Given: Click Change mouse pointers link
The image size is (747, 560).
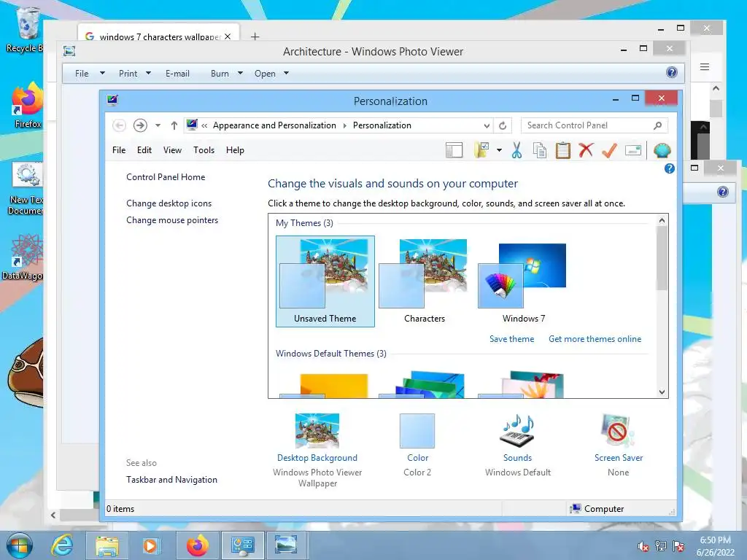Looking at the screenshot, I should point(172,220).
